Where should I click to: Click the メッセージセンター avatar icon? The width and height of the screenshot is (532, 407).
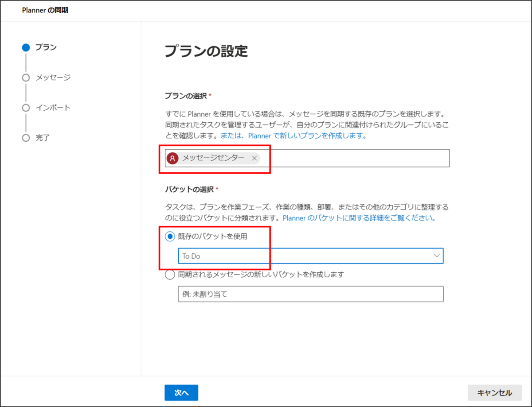tap(172, 158)
